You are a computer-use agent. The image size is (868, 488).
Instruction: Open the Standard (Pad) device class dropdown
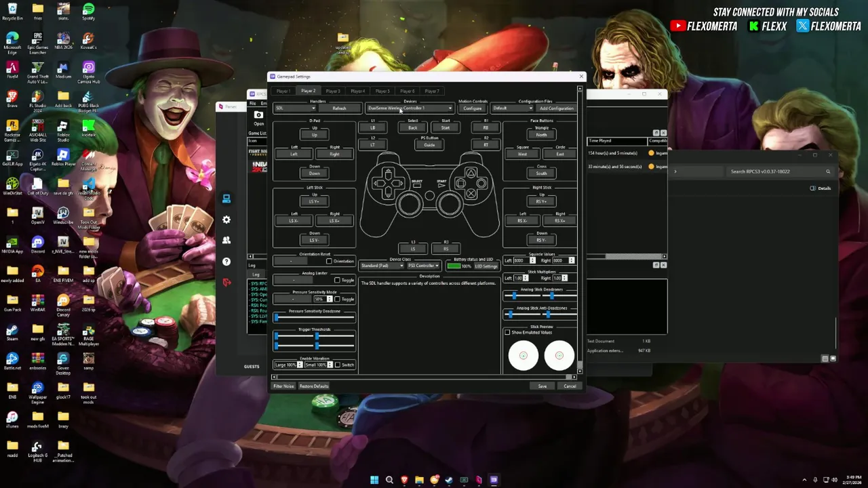382,266
